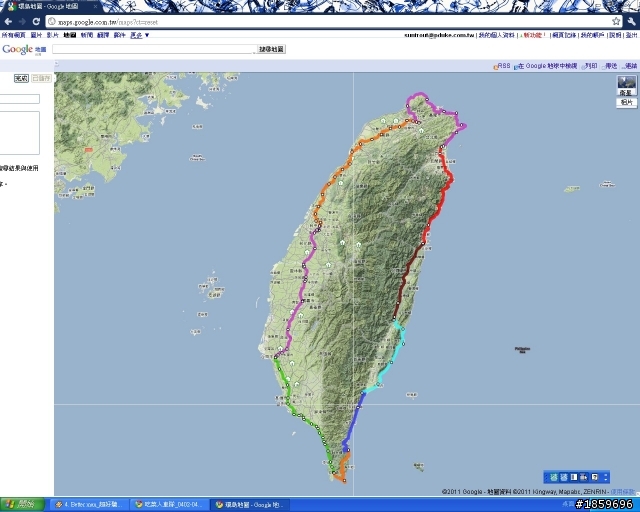
Task: Click the browser forward arrow
Action: (22, 22)
